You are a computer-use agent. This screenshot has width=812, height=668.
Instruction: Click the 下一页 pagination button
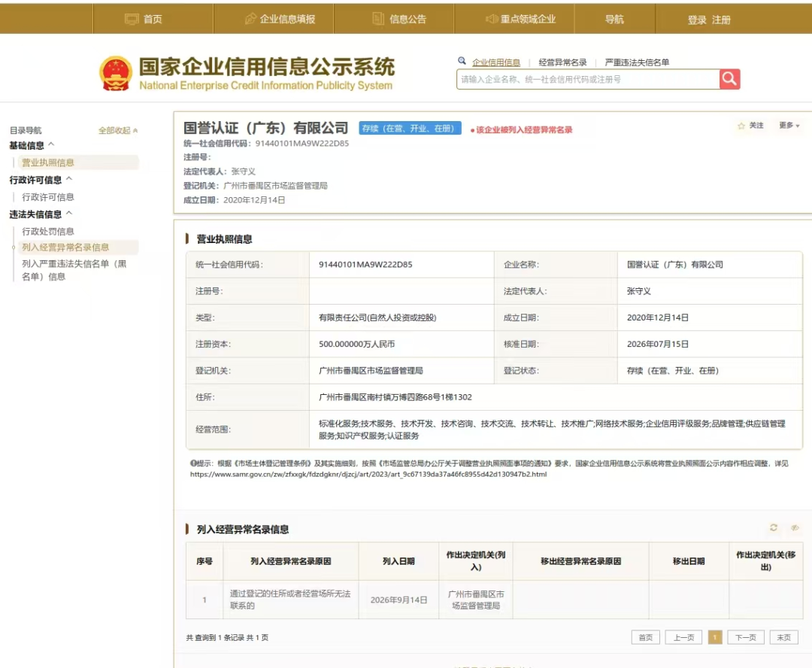tap(746, 637)
